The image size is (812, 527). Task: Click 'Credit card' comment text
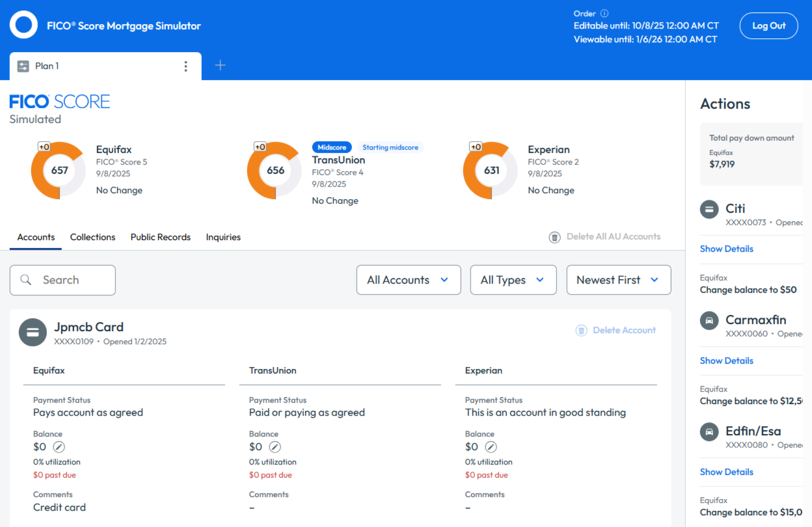59,507
